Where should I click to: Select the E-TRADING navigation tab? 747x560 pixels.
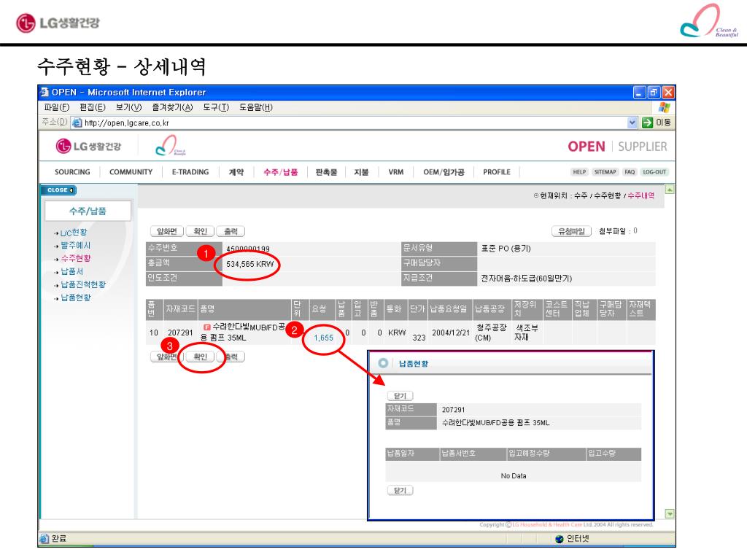(x=190, y=172)
